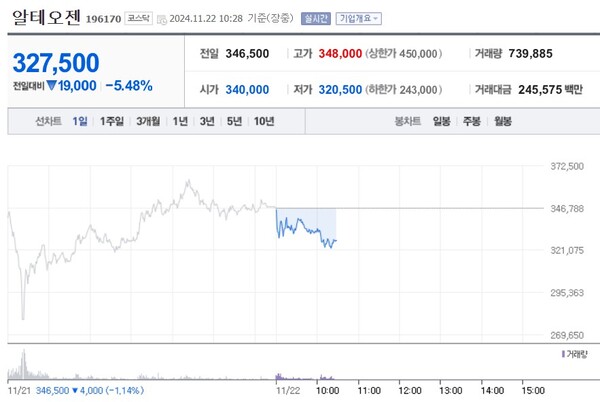Select the 1년 chart range
This screenshot has height=402, width=600.
point(180,121)
